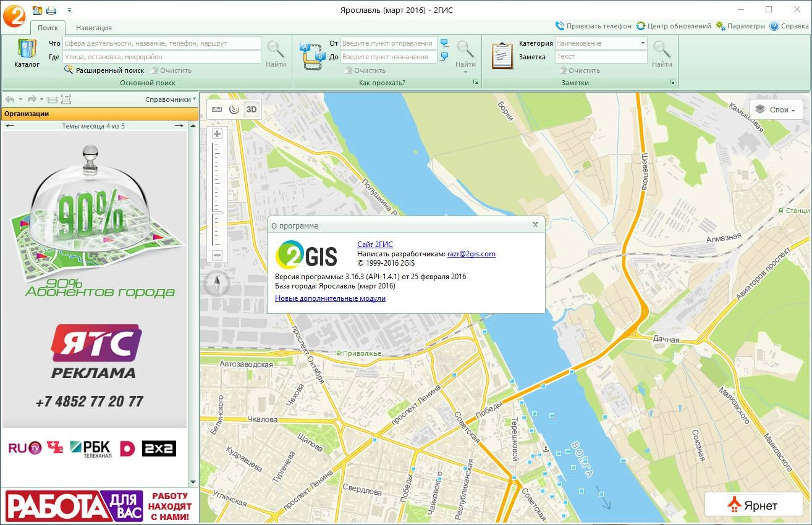Click the map compass north arrow
This screenshot has width=812, height=525.
tap(217, 284)
